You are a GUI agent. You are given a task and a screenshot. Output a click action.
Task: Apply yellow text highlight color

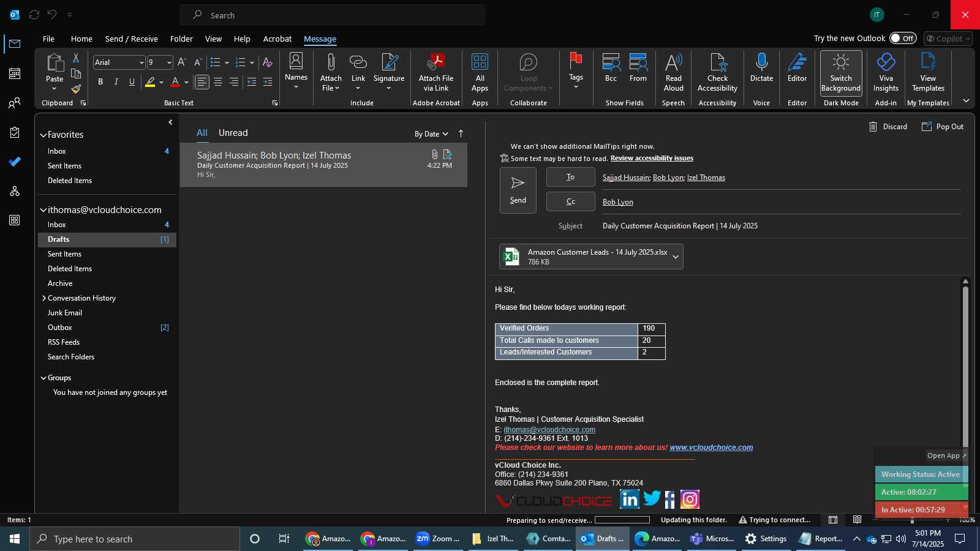tap(150, 82)
